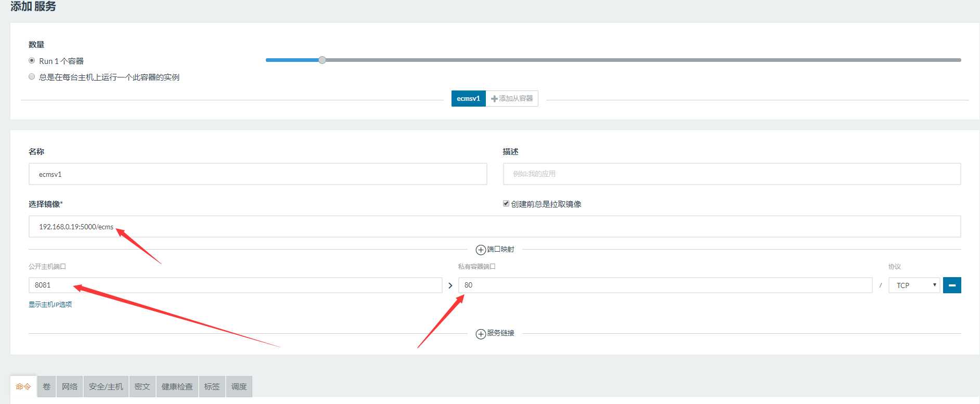Click the 选择镜像* label
The image size is (980, 404).
tap(46, 204)
